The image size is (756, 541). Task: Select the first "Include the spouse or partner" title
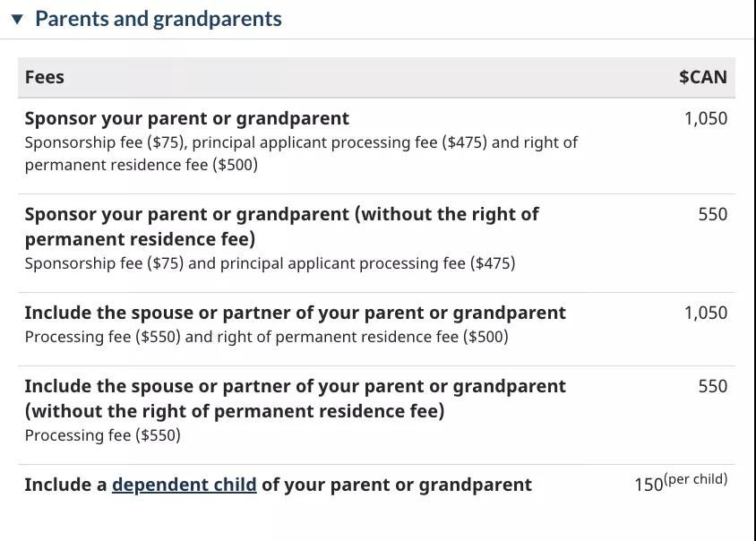tap(295, 313)
